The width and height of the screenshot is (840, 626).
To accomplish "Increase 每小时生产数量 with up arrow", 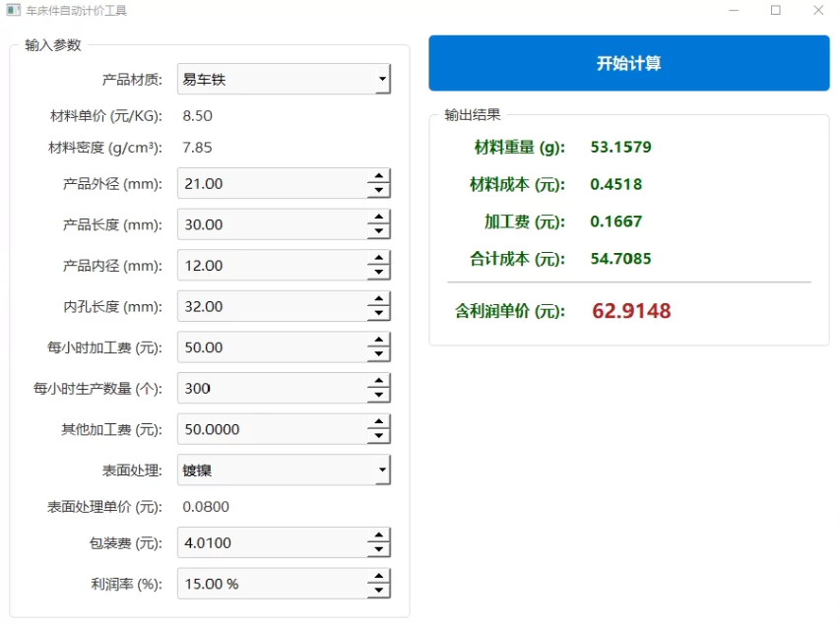I will pos(378,381).
